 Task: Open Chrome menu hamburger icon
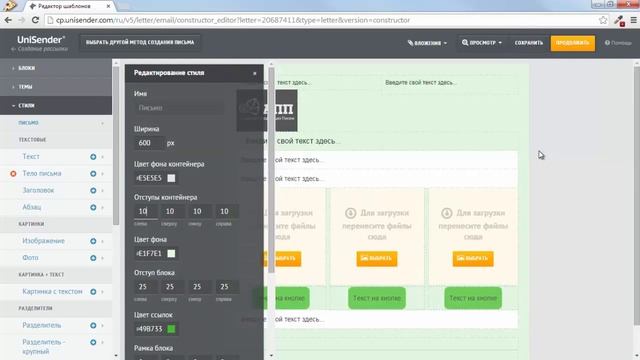(633, 20)
